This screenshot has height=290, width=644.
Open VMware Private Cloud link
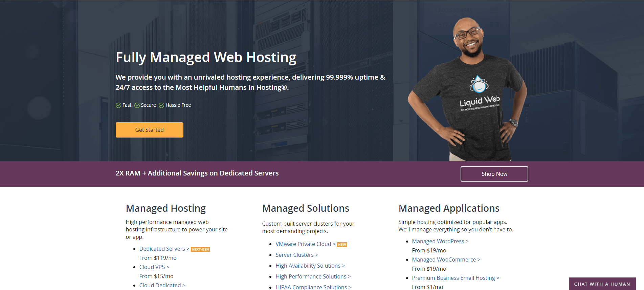(306, 244)
